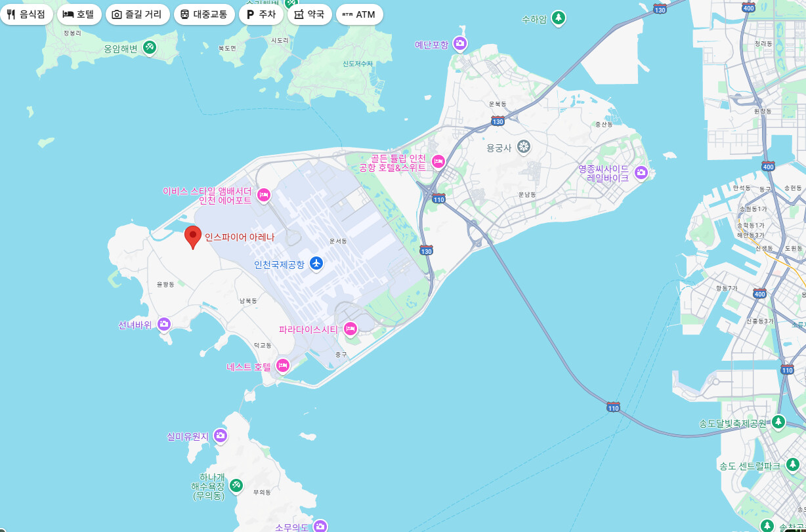This screenshot has height=532, width=806.
Task: Select the 파라다이스시티 hotel marker
Action: [350, 328]
